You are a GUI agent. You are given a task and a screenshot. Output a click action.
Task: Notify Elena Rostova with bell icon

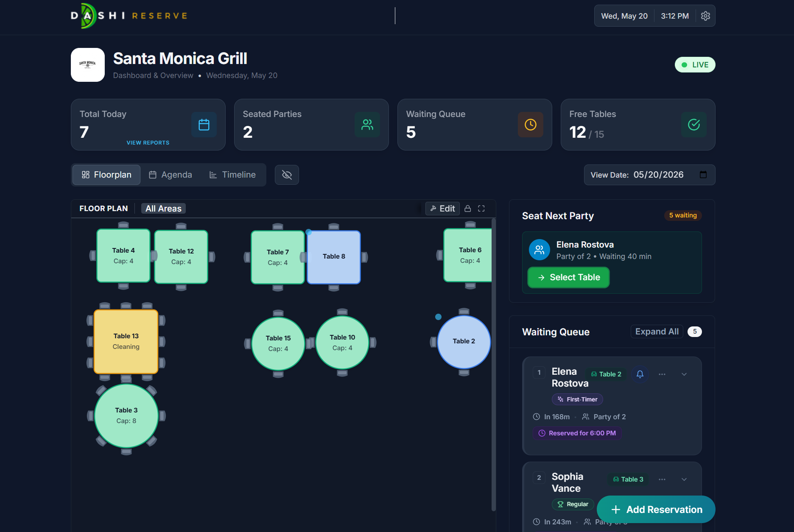coord(640,374)
